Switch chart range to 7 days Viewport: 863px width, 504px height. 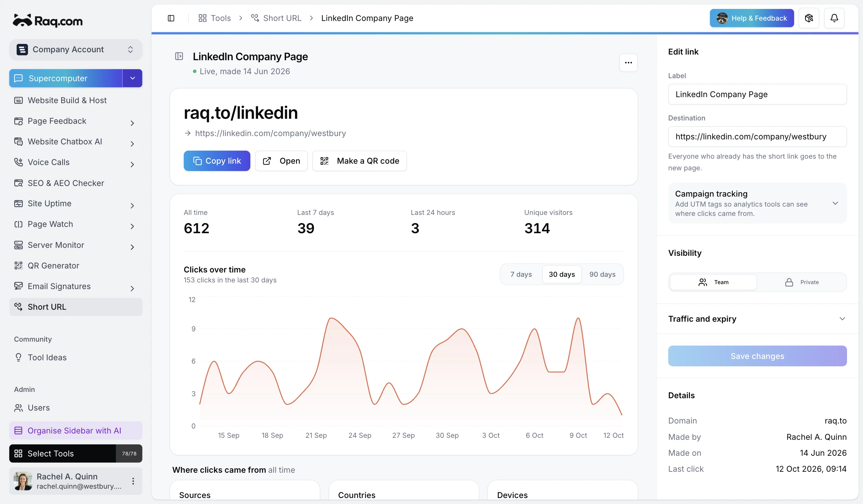click(x=521, y=274)
